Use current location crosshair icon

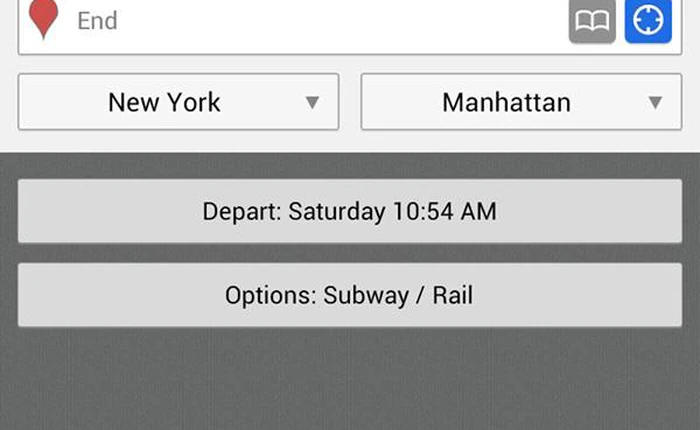coord(648,23)
